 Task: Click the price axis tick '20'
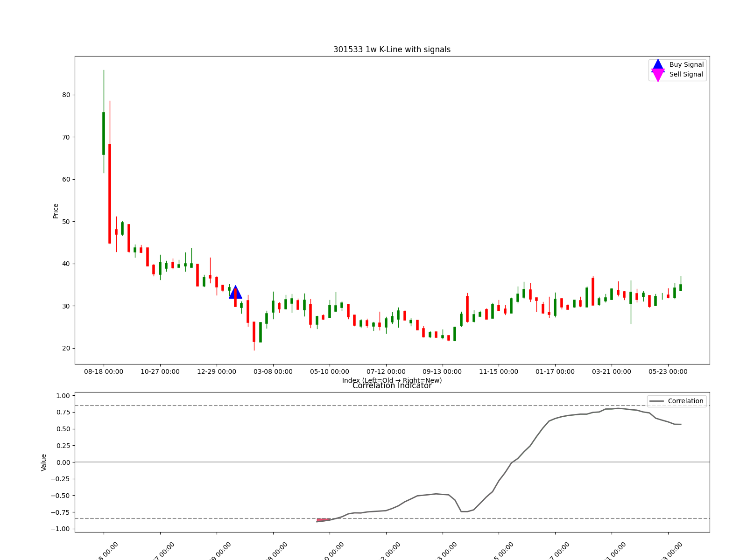pyautogui.click(x=66, y=348)
